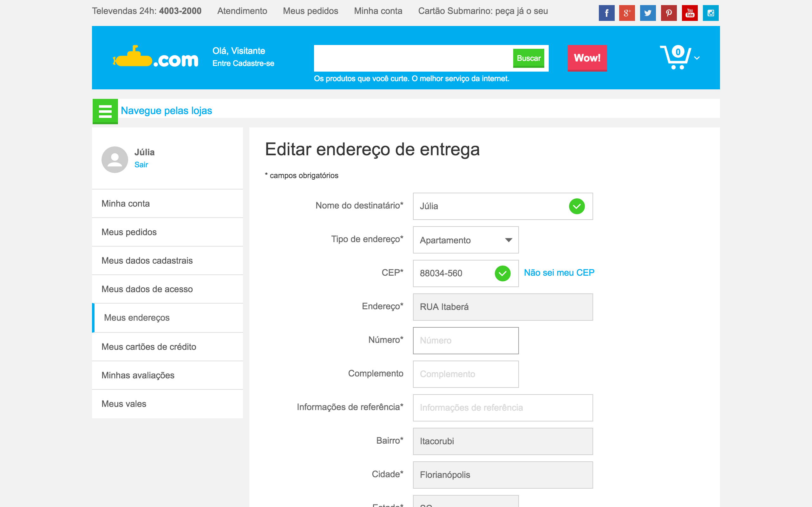Viewport: 812px width, 507px height.
Task: Click the Google Plus icon
Action: pyautogui.click(x=627, y=13)
